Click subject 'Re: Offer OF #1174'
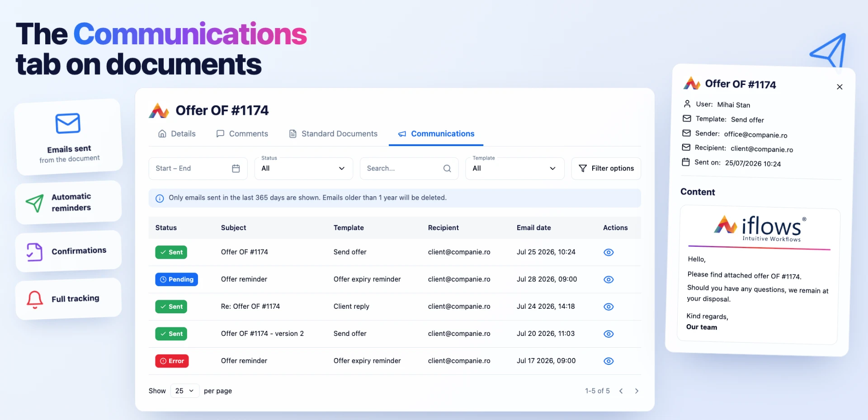Viewport: 868px width, 420px height. click(250, 307)
